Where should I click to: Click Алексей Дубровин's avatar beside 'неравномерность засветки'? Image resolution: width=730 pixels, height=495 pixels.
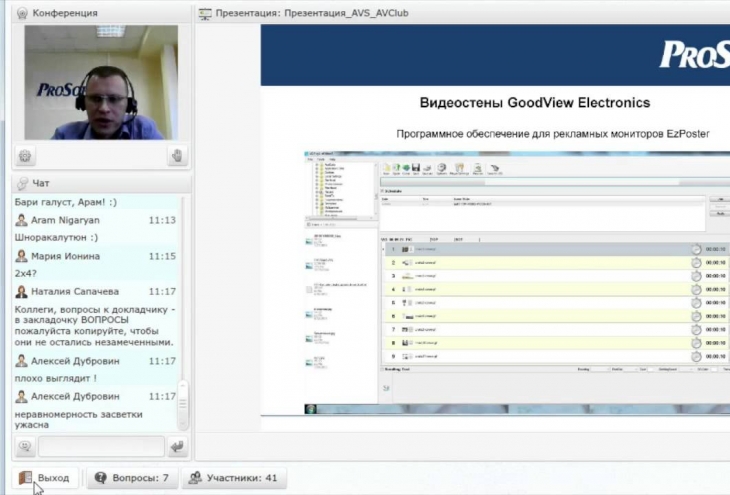21,396
